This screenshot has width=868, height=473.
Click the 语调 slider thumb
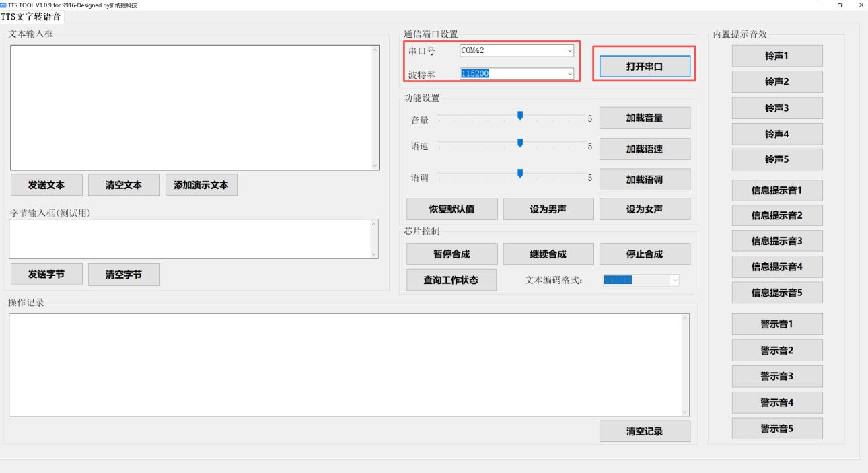[x=520, y=174]
